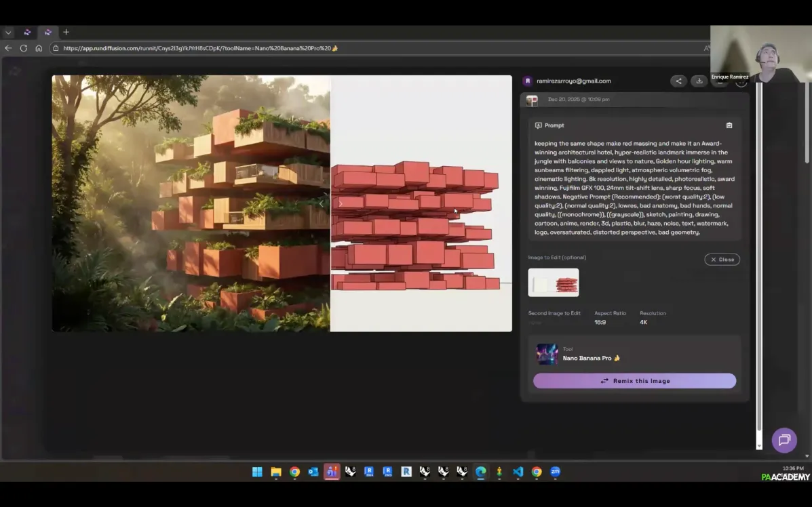The image size is (812, 507).
Task: Launch Visual Studio Code from the taskbar
Action: [518, 472]
